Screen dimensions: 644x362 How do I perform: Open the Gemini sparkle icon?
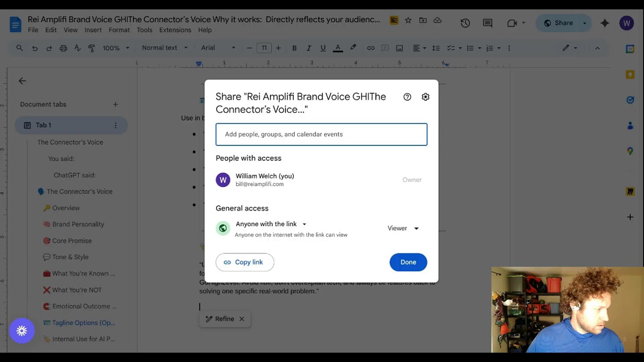pos(605,23)
